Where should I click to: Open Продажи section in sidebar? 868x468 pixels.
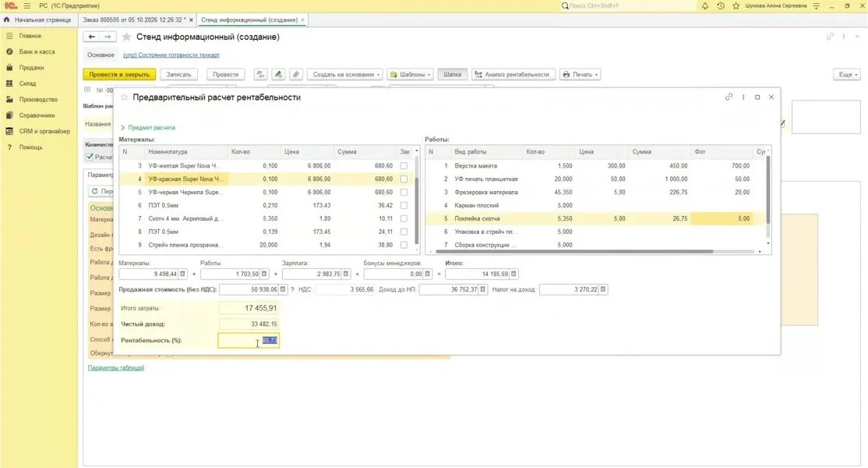[31, 68]
